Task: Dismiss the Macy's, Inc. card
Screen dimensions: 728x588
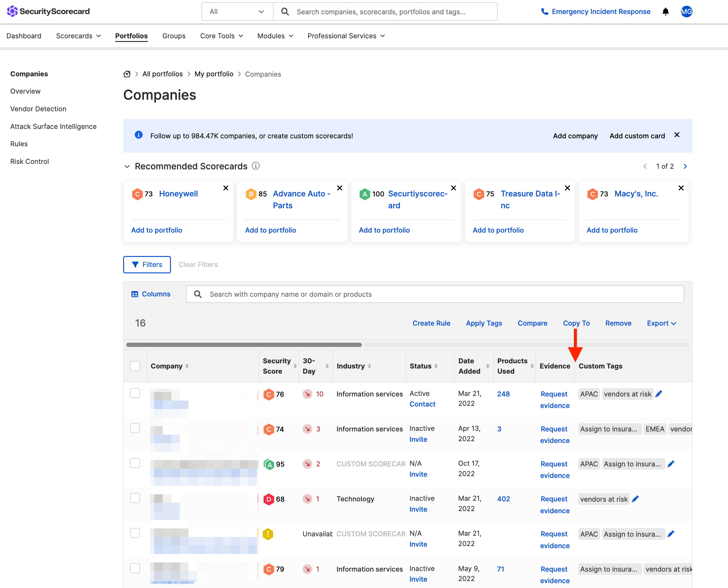Action: click(681, 188)
